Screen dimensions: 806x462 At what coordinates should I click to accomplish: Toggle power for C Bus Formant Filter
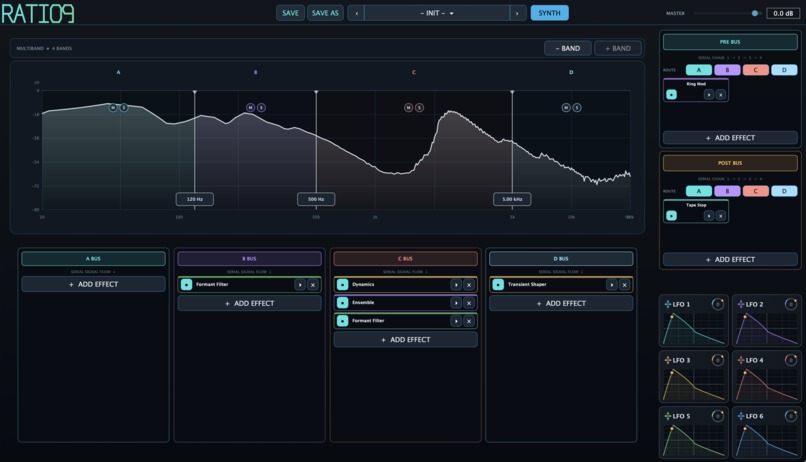tap(342, 321)
